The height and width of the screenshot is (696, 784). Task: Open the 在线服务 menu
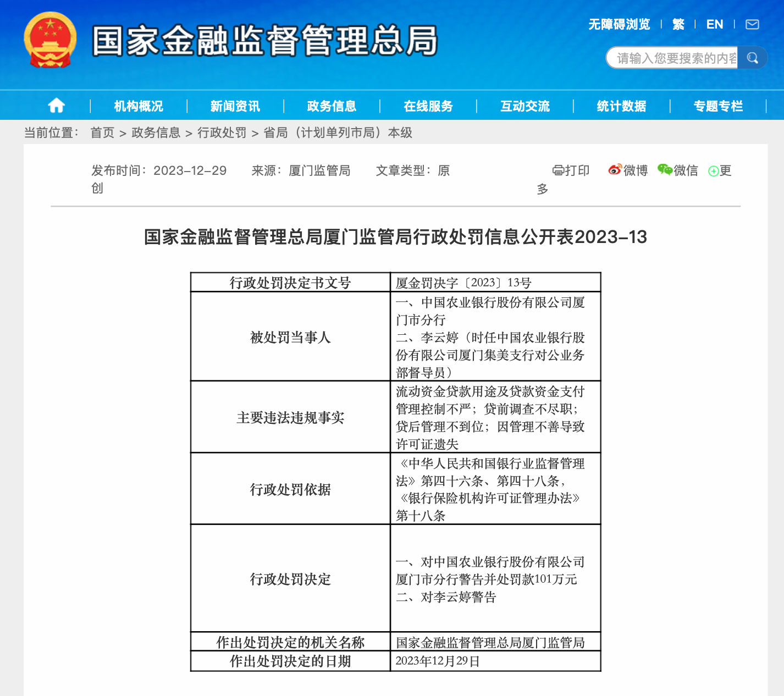tap(428, 106)
